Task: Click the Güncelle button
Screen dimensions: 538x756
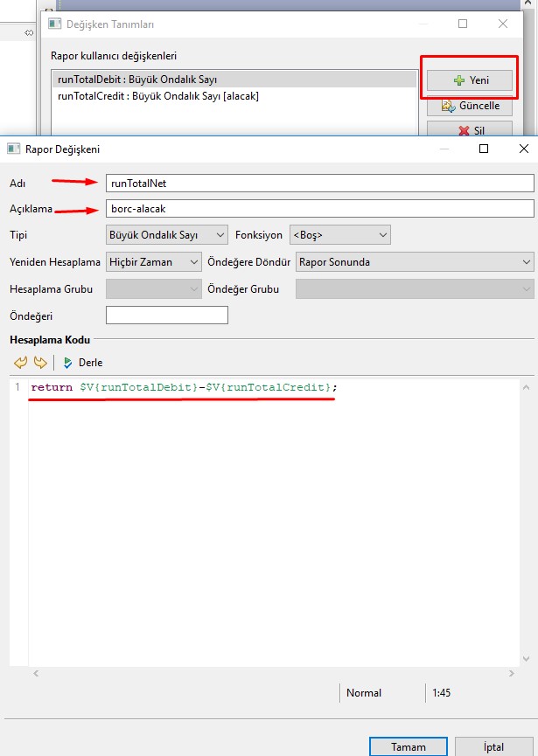Action: 470,106
